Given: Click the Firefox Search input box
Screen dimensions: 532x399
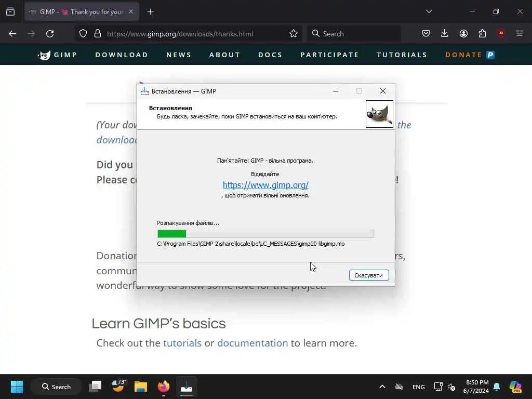Looking at the screenshot, I should pyautogui.click(x=353, y=34).
